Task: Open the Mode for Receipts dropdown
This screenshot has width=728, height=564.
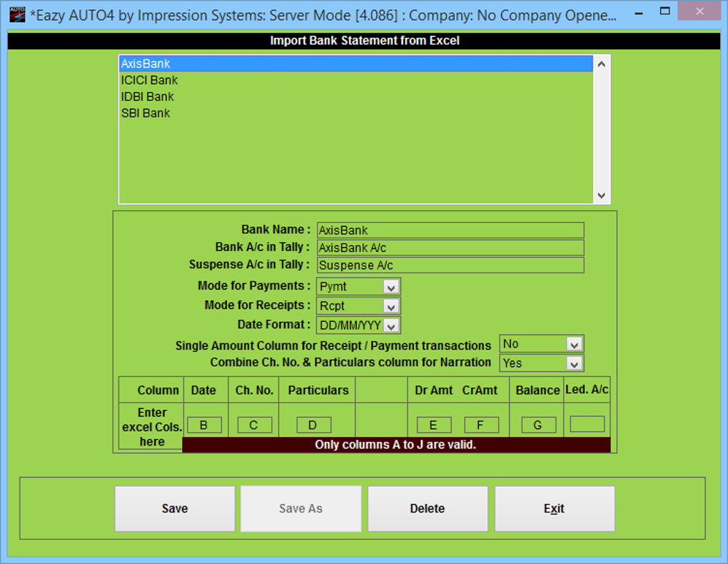Action: coord(391,306)
